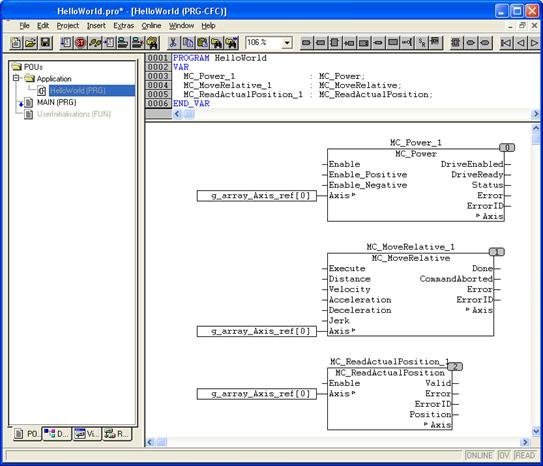The image size is (543, 466).
Task: Click the Copy toolbar icon
Action: click(x=188, y=43)
